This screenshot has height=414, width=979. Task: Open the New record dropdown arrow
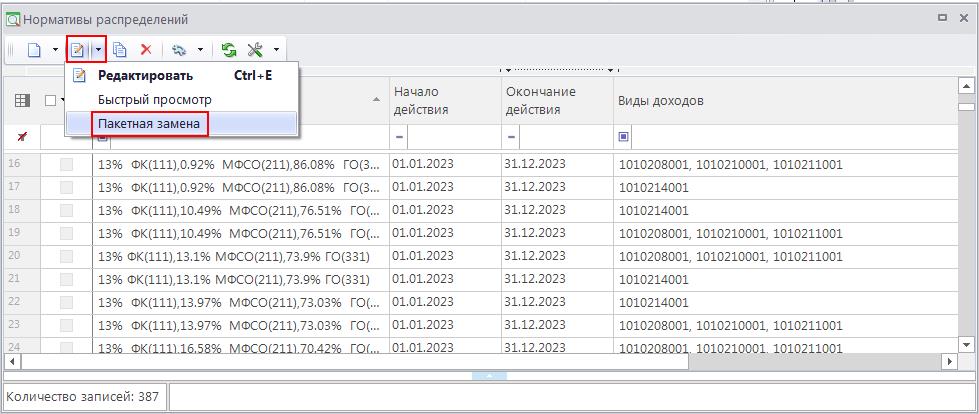pos(56,50)
